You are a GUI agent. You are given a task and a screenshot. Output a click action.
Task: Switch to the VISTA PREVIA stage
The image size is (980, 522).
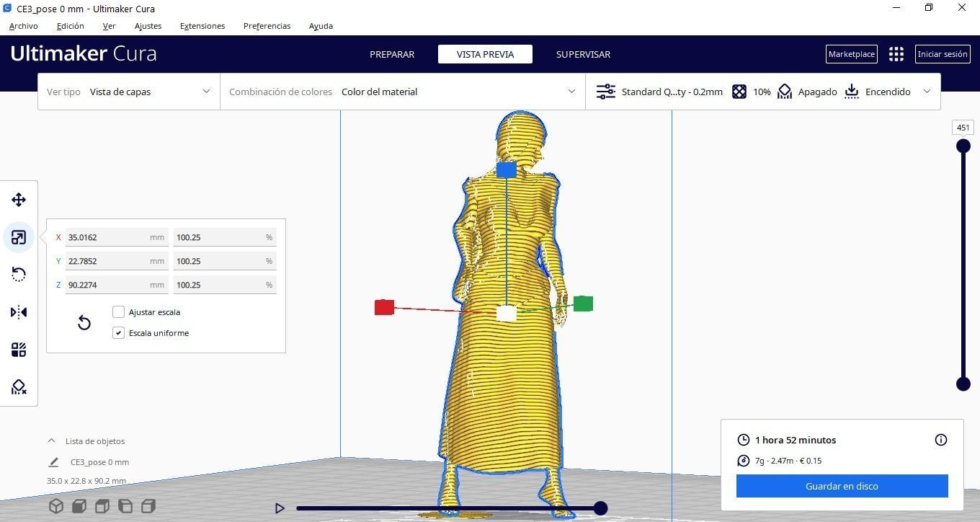[485, 54]
